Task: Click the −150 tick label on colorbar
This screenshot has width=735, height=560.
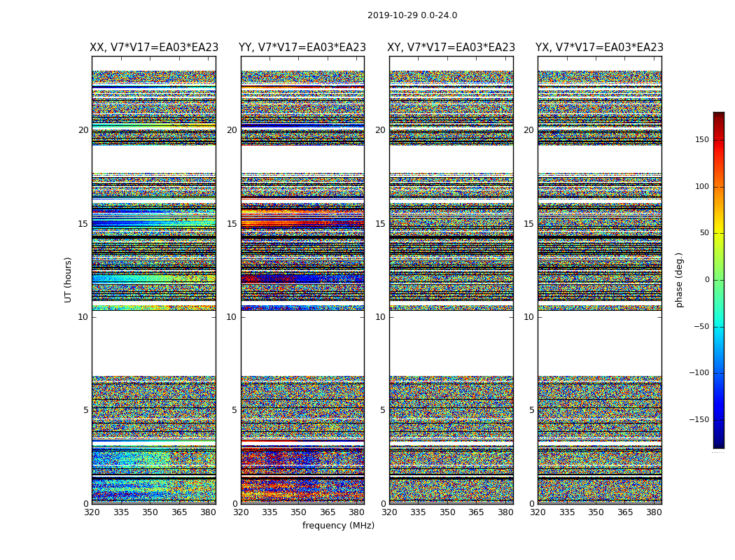Action: (x=699, y=419)
